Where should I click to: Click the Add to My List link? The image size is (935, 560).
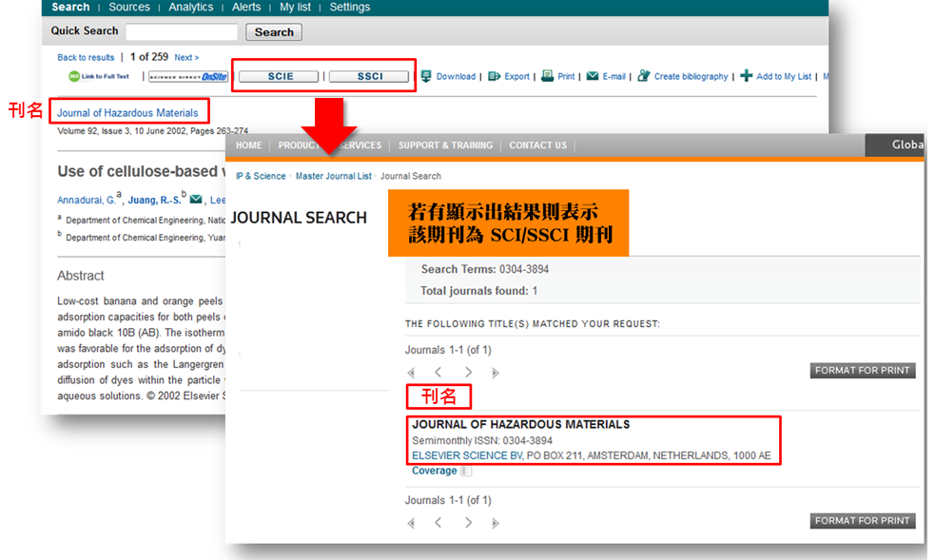tap(784, 76)
